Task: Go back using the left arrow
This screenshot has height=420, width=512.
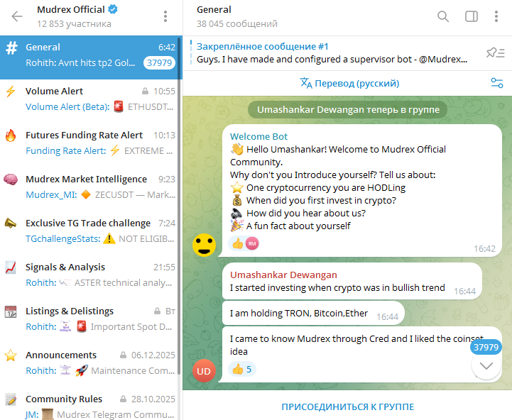Action: pos(16,16)
